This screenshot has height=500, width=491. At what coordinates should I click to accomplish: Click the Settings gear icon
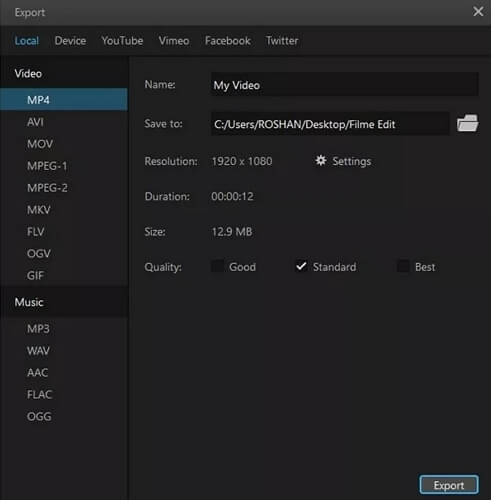321,161
